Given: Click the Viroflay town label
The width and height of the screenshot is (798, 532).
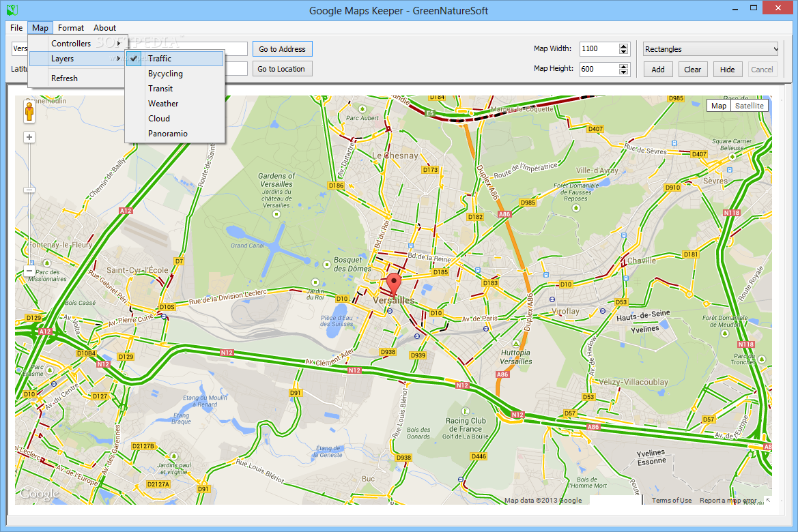Looking at the screenshot, I should (x=565, y=311).
